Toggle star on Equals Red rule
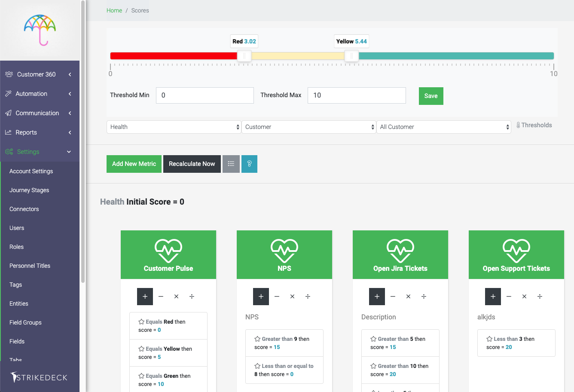The width and height of the screenshot is (574, 392). pos(141,322)
